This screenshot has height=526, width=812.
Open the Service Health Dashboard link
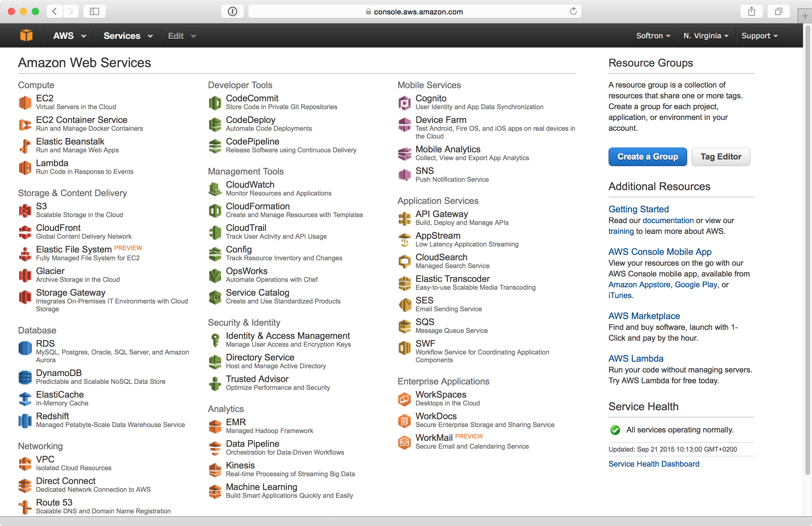coord(654,464)
